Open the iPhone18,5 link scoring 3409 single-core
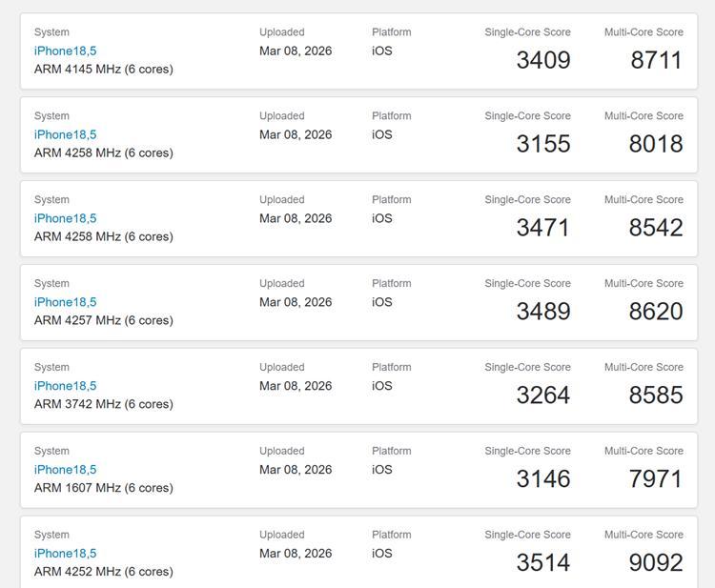Image resolution: width=715 pixels, height=588 pixels. click(65, 51)
